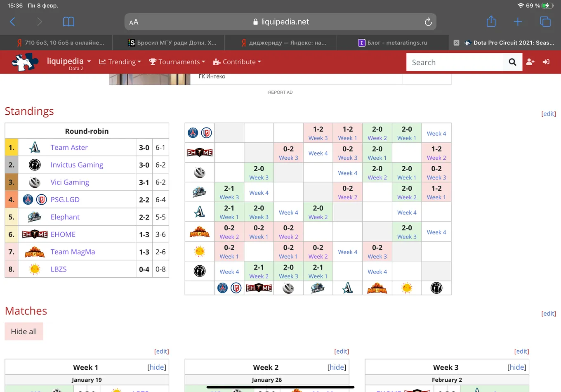Click Elephant logo in the standings table

(x=35, y=217)
